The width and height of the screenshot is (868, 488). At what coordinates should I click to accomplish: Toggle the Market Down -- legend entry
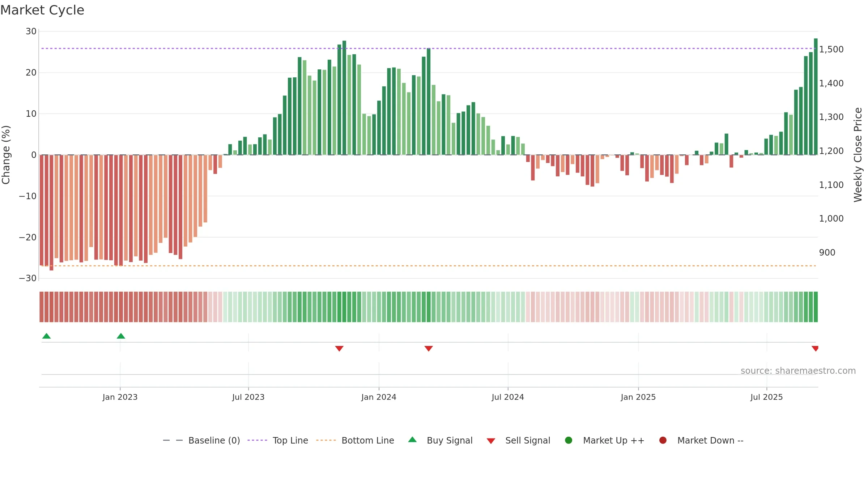pyautogui.click(x=701, y=440)
